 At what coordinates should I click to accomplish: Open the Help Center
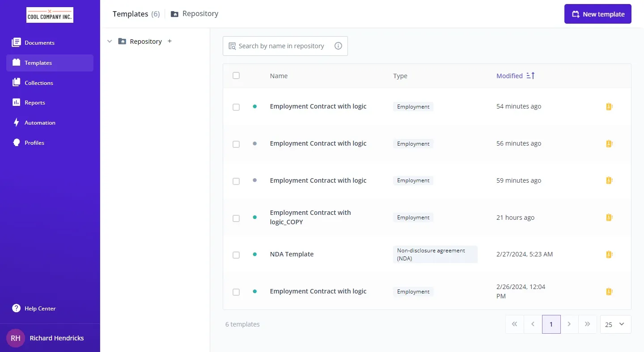coord(40,308)
